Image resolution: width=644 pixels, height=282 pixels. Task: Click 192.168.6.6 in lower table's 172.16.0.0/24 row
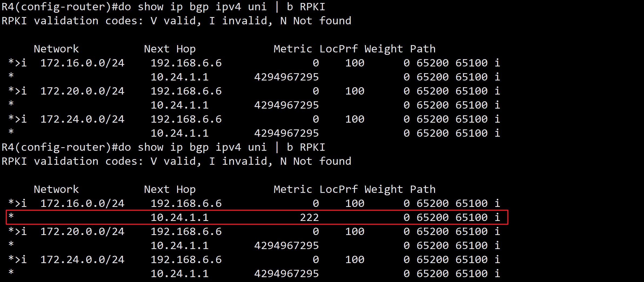(186, 203)
